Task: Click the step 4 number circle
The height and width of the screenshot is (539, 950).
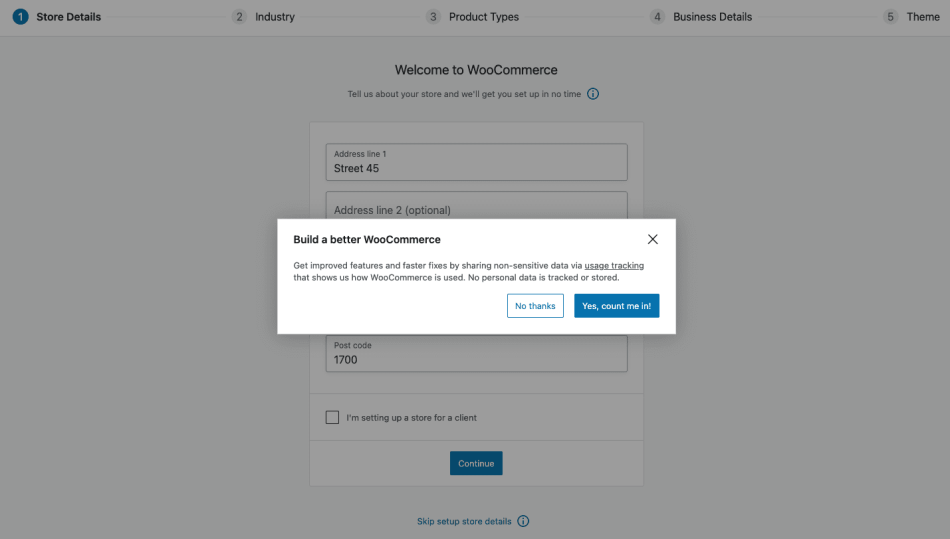Action: point(657,16)
